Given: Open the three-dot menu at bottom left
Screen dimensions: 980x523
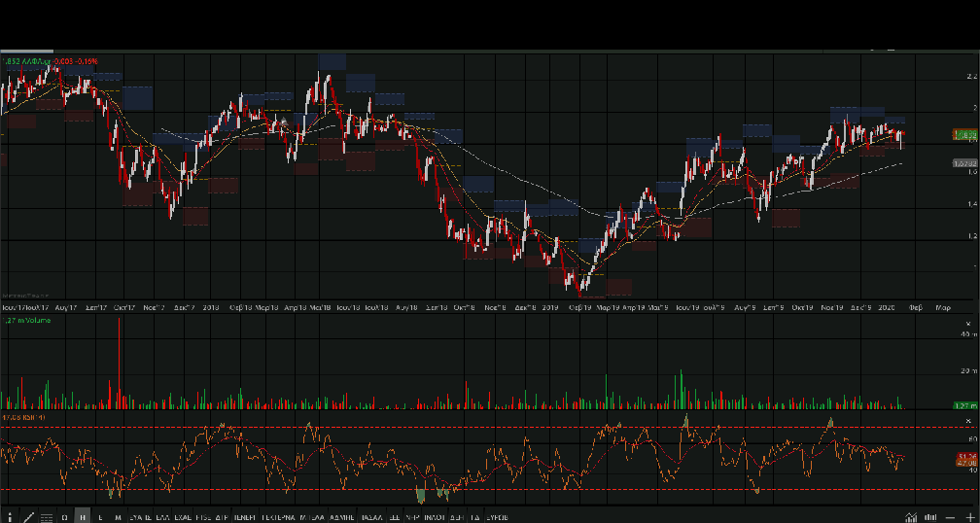Looking at the screenshot, I should coord(10,517).
